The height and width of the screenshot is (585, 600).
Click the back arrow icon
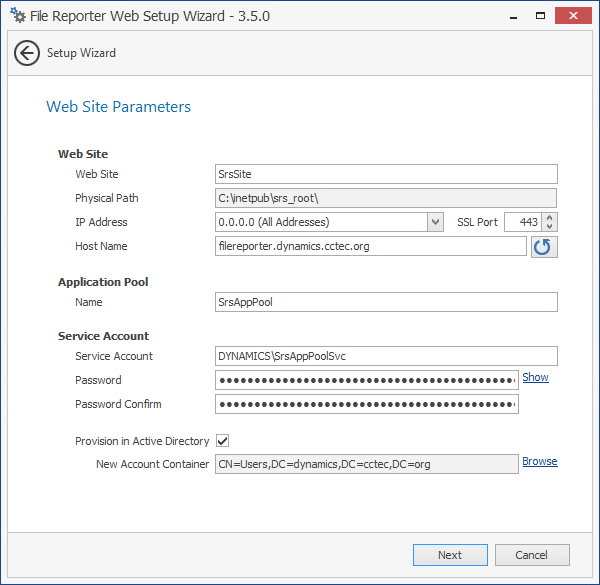click(27, 53)
